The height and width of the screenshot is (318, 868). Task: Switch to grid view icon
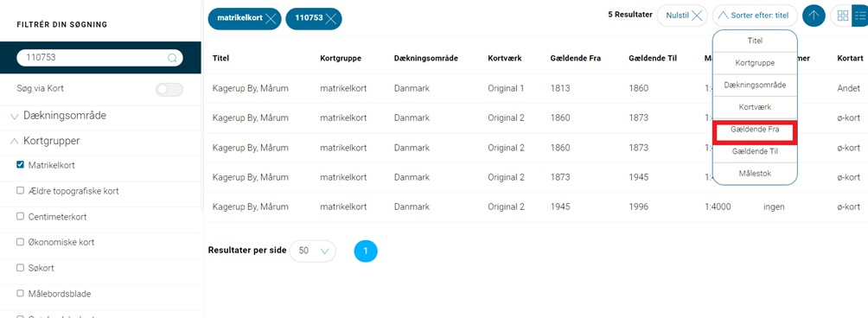pyautogui.click(x=843, y=16)
